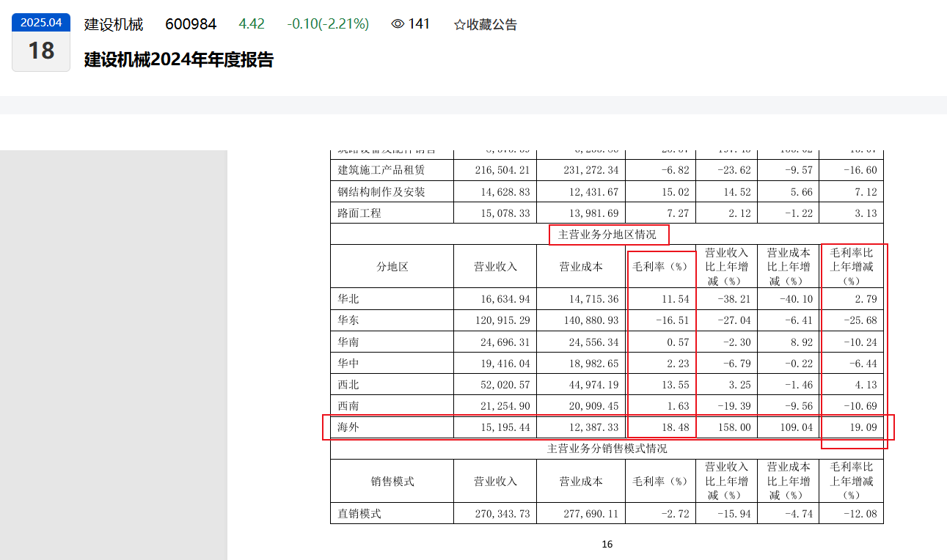Click 华东 gross margin -16.51
The image size is (947, 560).
coord(672,320)
